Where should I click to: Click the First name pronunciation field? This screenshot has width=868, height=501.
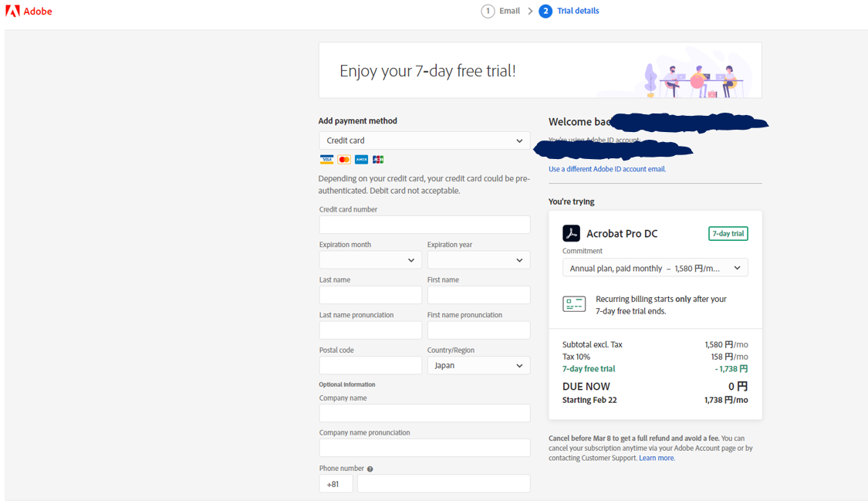click(479, 330)
